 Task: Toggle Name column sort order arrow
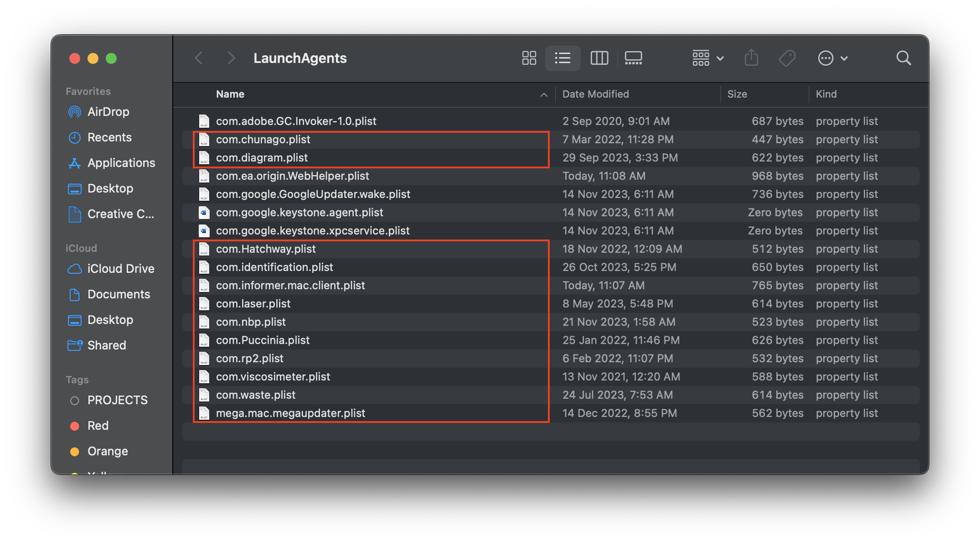[x=544, y=94]
